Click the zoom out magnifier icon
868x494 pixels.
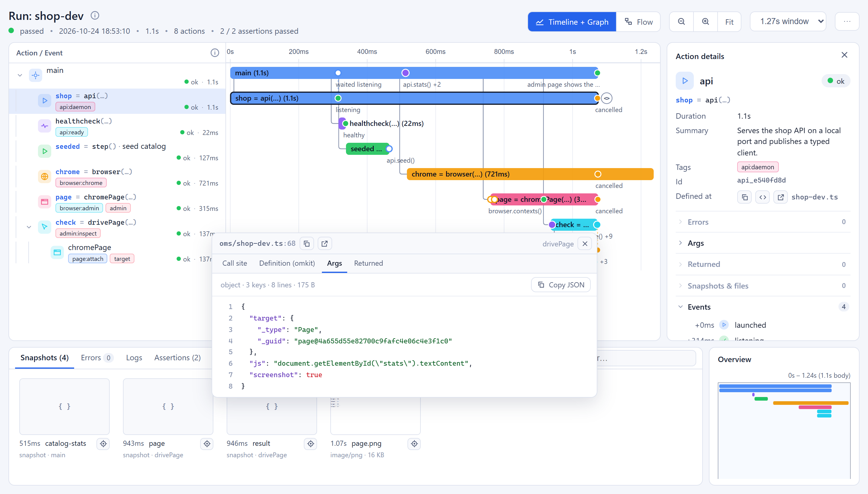[681, 22]
